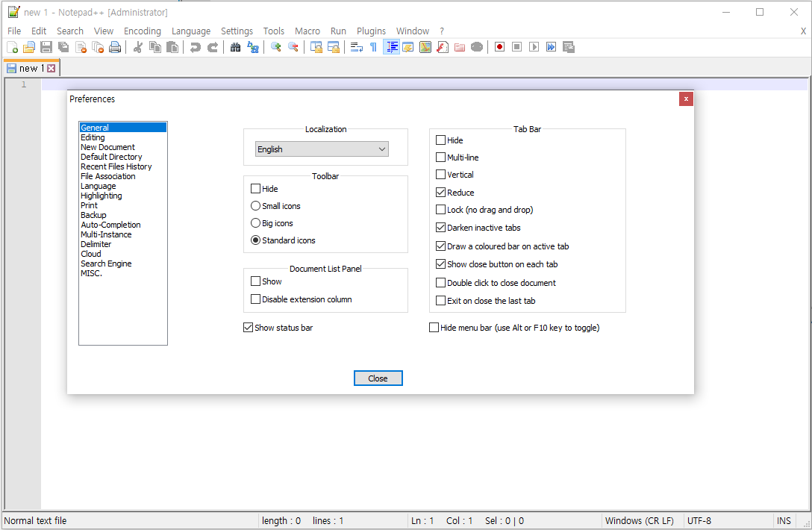This screenshot has width=812, height=530.
Task: Open the Function List toolbar icon
Action: coord(443,48)
